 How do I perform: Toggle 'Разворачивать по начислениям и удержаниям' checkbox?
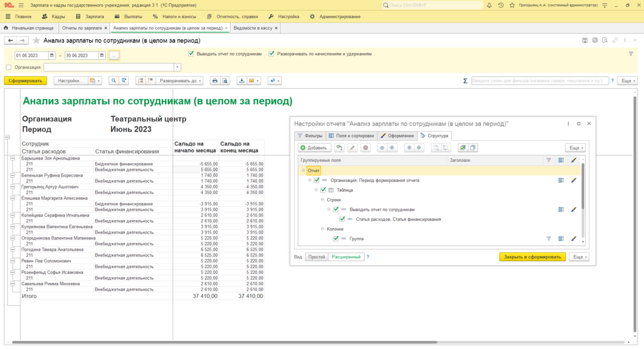pyautogui.click(x=272, y=54)
